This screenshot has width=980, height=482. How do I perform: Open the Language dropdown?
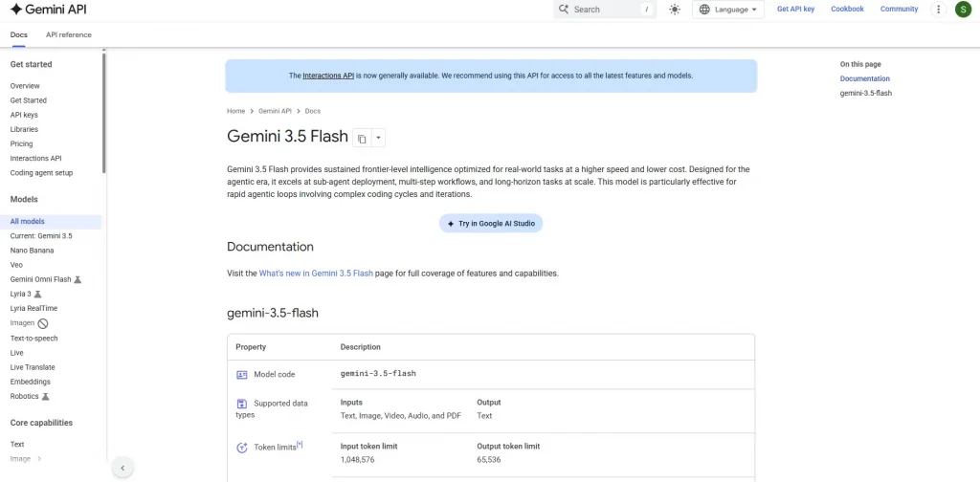(x=727, y=10)
